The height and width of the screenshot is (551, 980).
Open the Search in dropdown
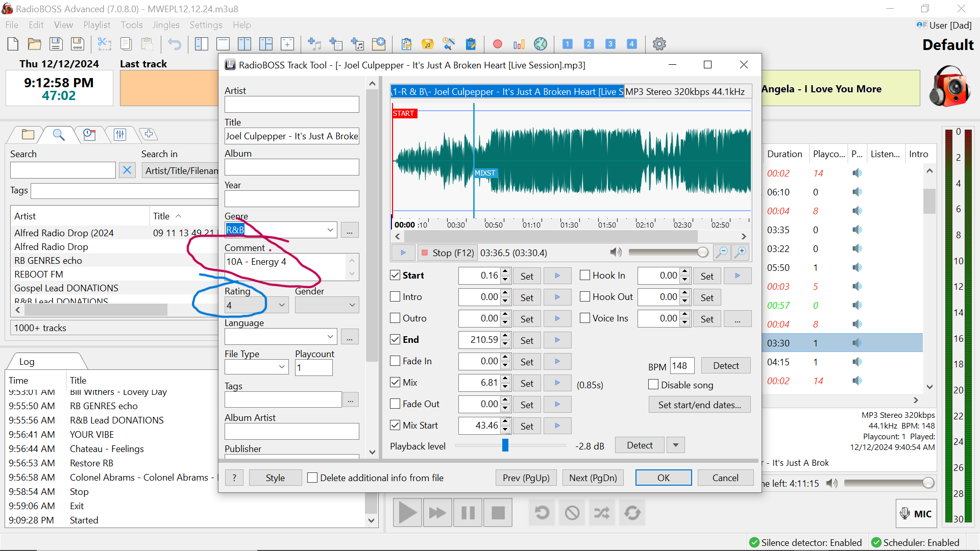181,170
